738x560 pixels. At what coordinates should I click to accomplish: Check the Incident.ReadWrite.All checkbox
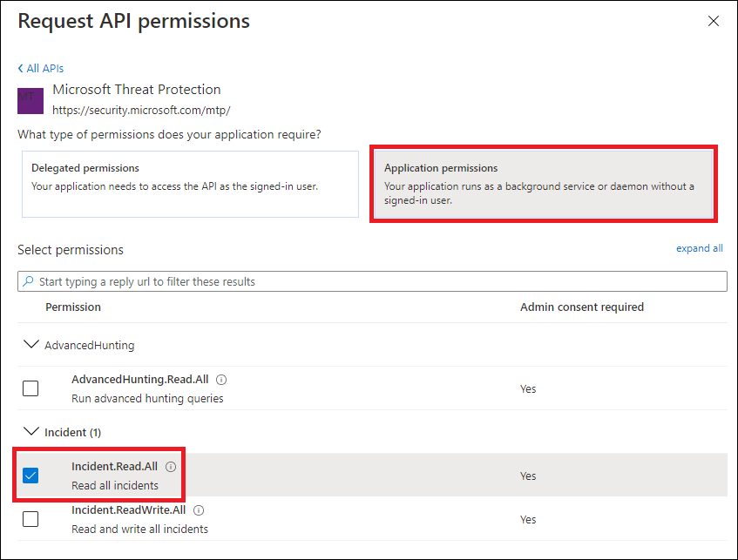(x=30, y=519)
